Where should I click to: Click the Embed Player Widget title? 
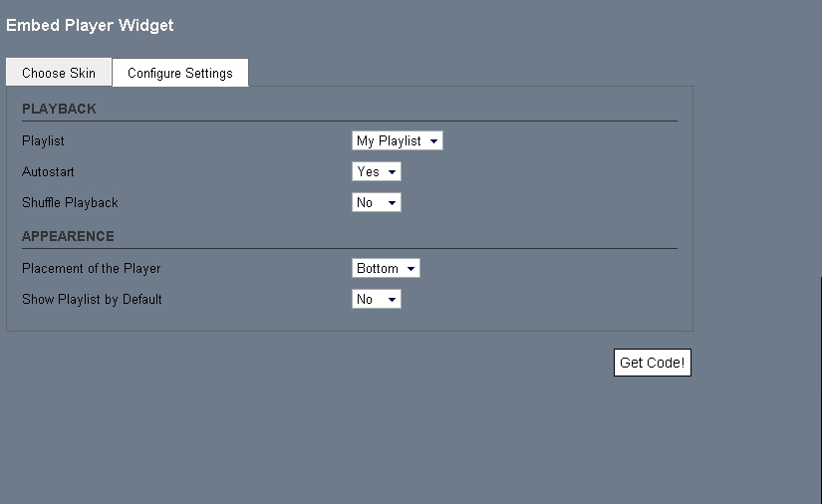coord(90,25)
